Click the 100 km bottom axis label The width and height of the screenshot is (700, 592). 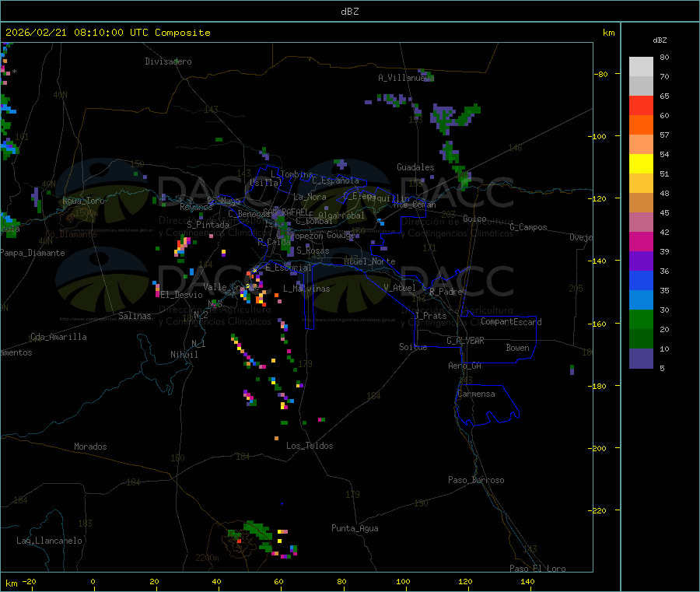403,581
